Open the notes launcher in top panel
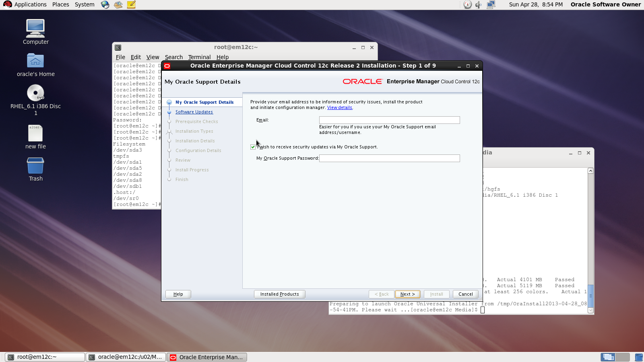The height and width of the screenshot is (362, 644). pos(131,5)
